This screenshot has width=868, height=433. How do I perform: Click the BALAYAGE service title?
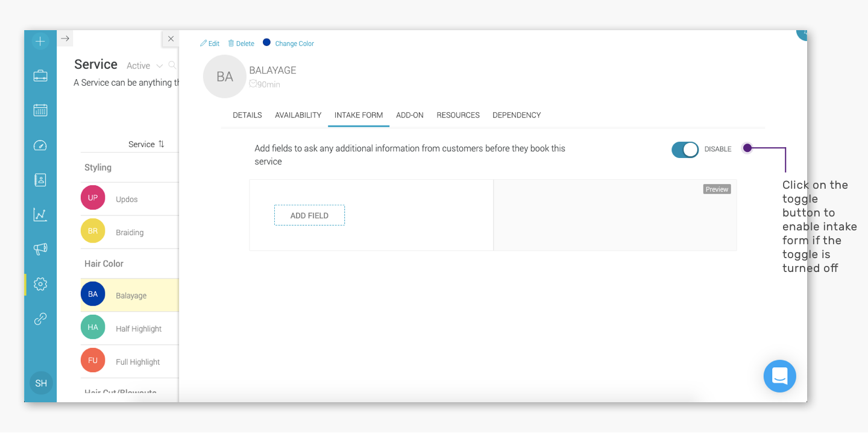(272, 71)
